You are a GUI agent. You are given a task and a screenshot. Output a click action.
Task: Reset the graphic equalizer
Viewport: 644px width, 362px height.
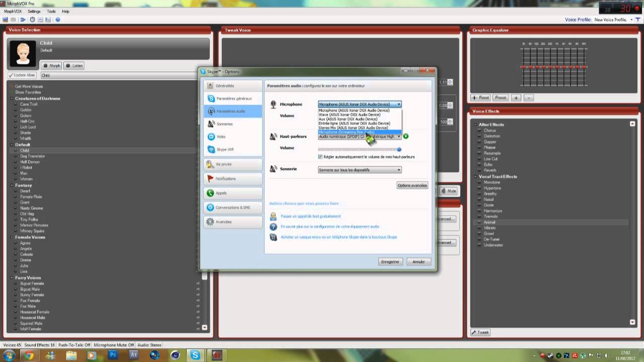(481, 98)
